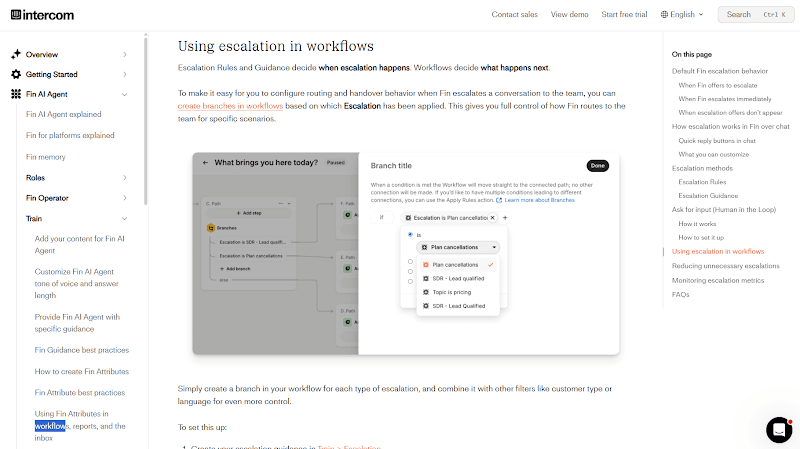Image resolution: width=800 pixels, height=449 pixels.
Task: Jump to Default Fin escalation behavior
Action: point(719,71)
